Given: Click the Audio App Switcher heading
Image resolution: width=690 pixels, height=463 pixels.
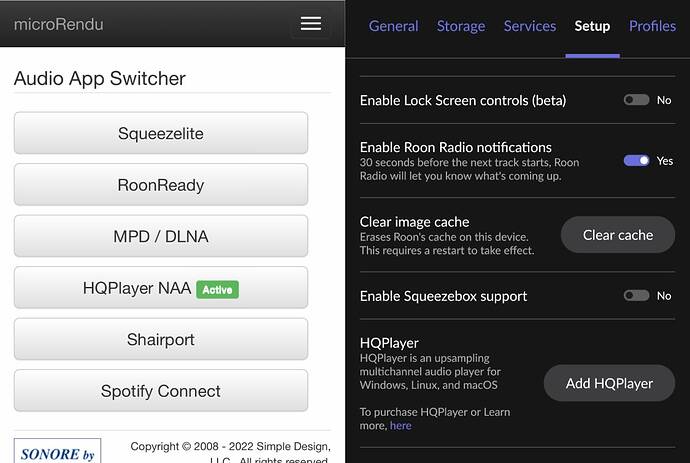Looking at the screenshot, I should tap(99, 79).
